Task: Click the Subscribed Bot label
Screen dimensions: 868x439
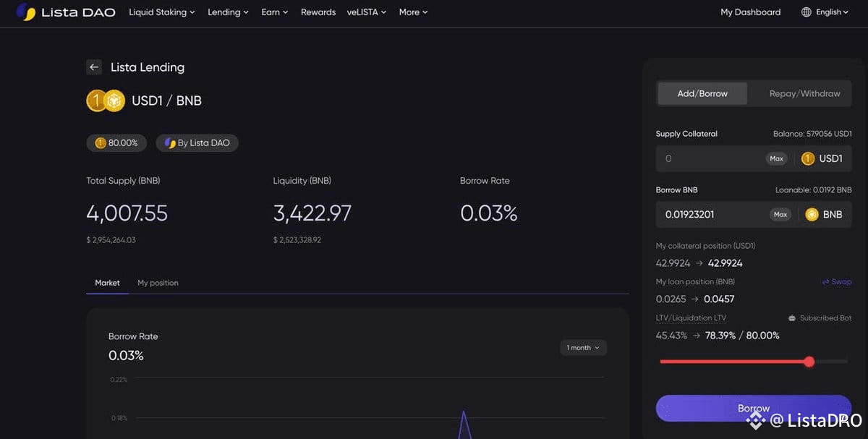Action: click(x=825, y=318)
